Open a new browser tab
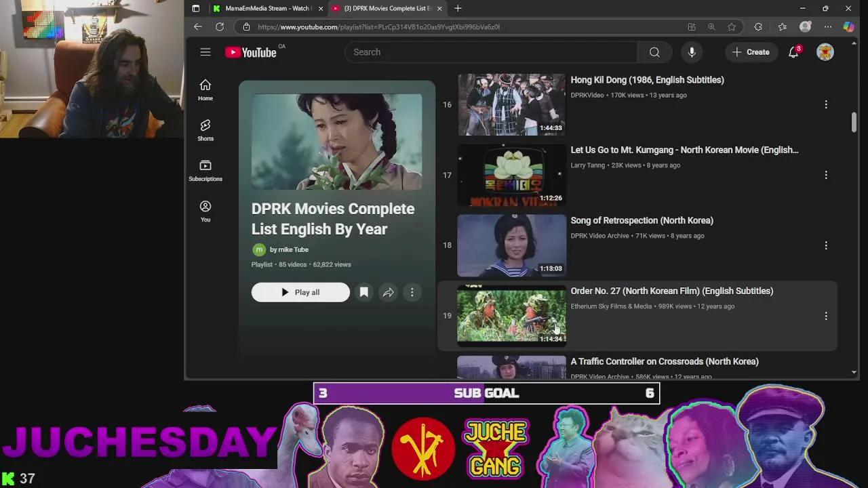The width and height of the screenshot is (868, 488). (x=458, y=8)
